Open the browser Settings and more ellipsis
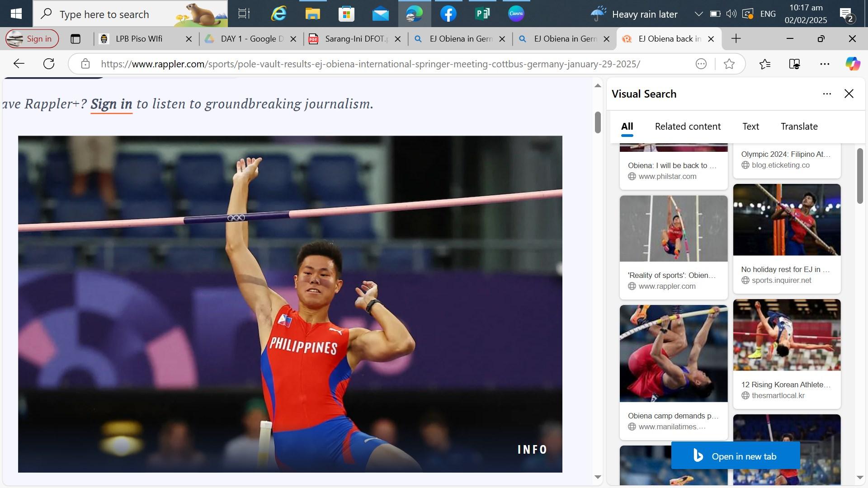The width and height of the screenshot is (868, 488). coord(824,64)
